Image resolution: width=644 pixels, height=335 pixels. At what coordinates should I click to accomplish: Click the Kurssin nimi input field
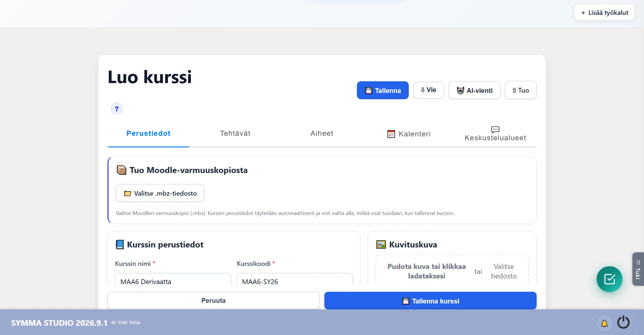coord(173,281)
